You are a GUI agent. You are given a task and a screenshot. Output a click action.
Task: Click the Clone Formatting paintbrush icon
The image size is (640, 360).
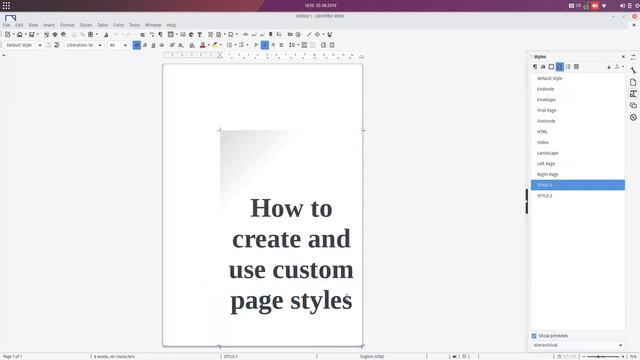pos(106,35)
